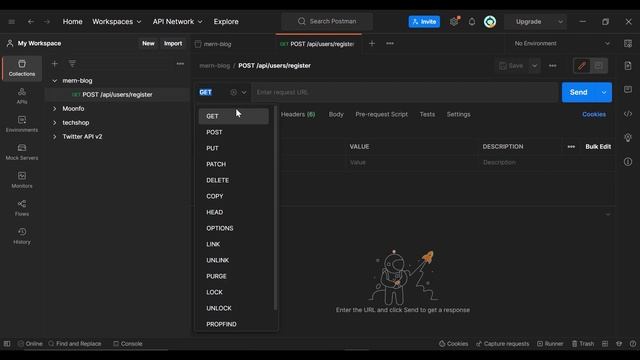Click the collections filter icon

pos(72,64)
